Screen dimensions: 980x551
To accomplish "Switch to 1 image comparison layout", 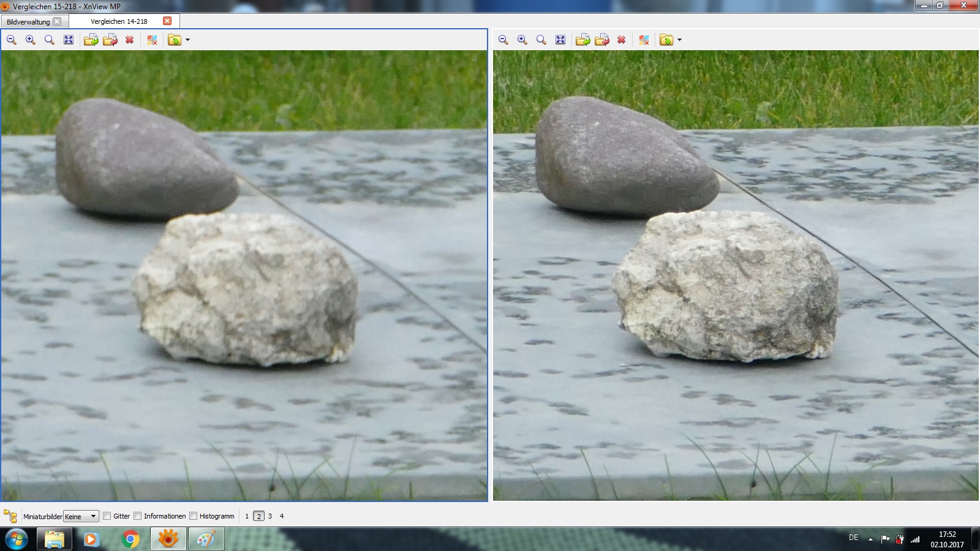I will (x=247, y=516).
